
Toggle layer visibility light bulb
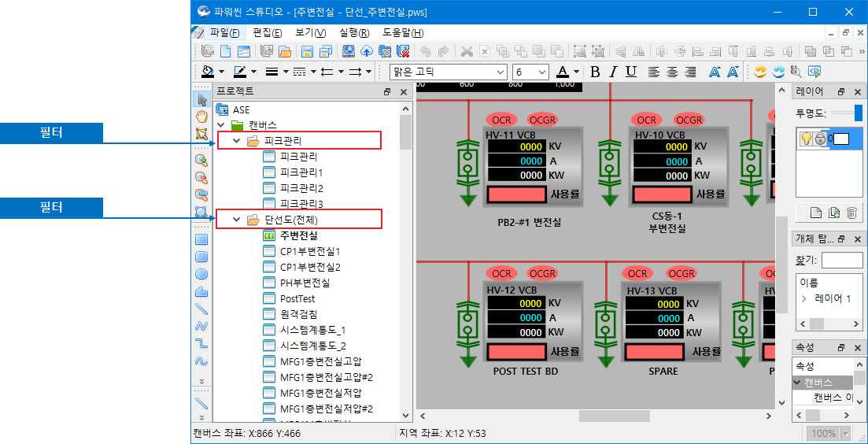(x=806, y=139)
